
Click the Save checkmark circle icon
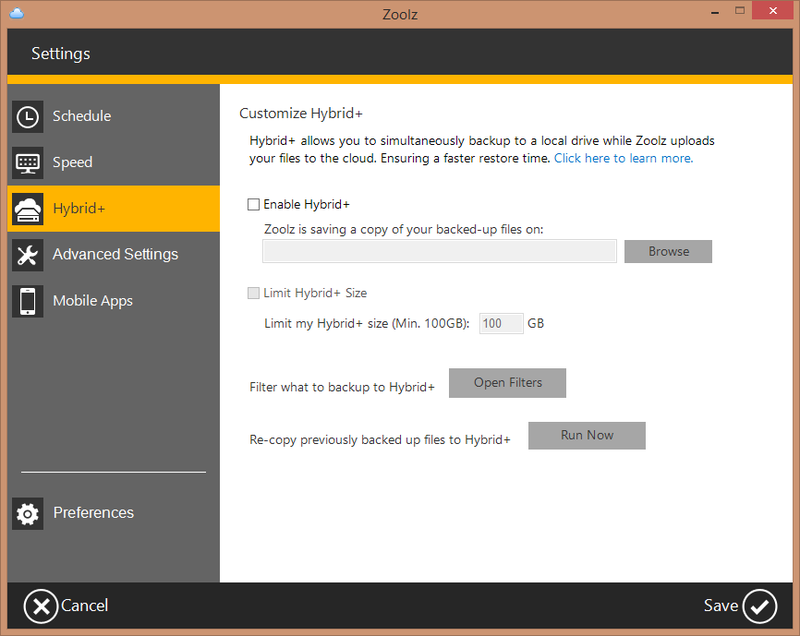760,606
